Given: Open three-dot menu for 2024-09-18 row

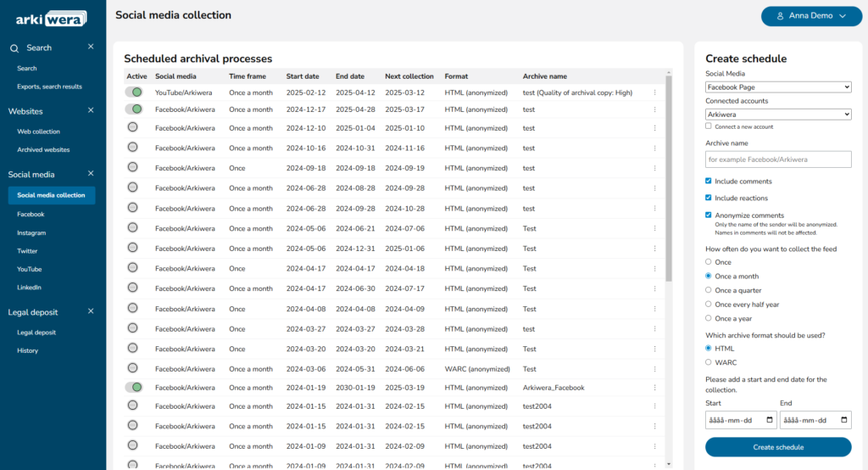Looking at the screenshot, I should point(655,168).
